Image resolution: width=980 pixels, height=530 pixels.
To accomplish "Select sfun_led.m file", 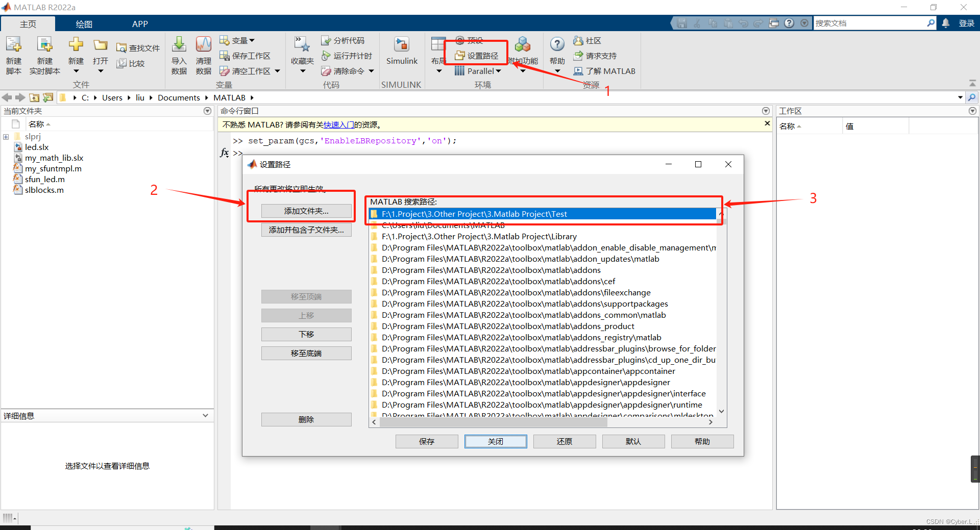I will click(45, 180).
